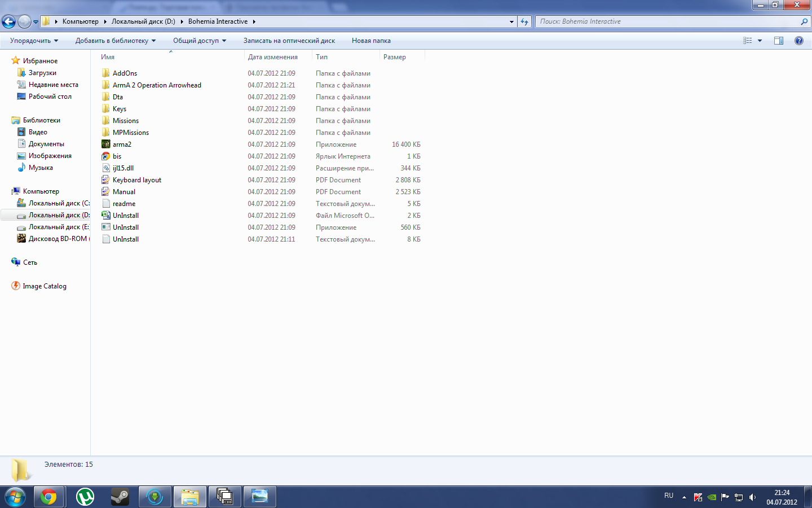Click Локальный диск (D:) in address bar

coord(143,21)
